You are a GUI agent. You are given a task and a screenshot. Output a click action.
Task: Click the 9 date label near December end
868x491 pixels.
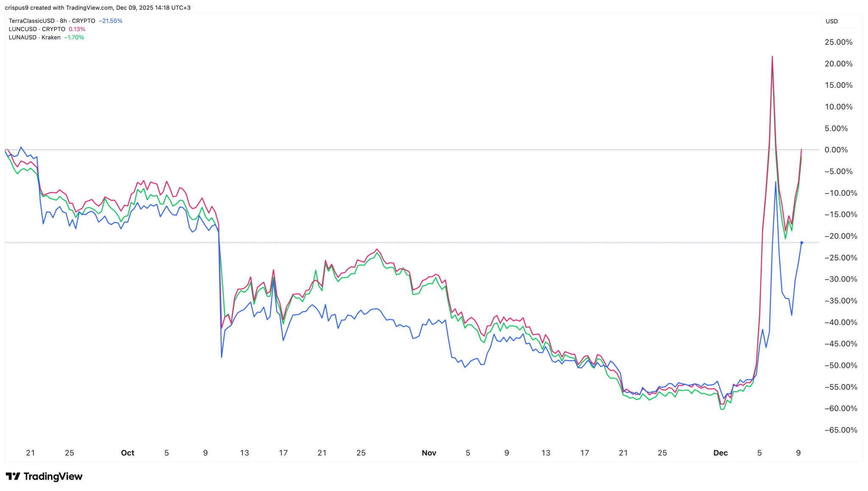(798, 453)
